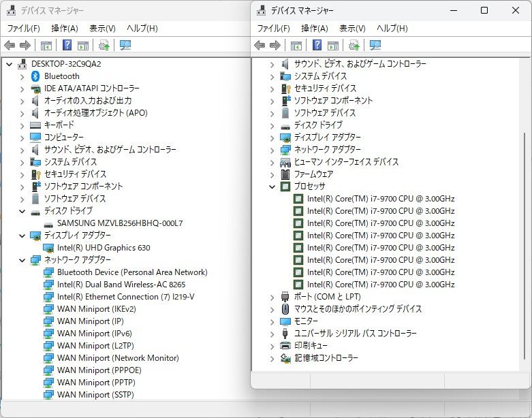Open 表示(V) menu in left window
The width and height of the screenshot is (532, 418).
point(102,29)
